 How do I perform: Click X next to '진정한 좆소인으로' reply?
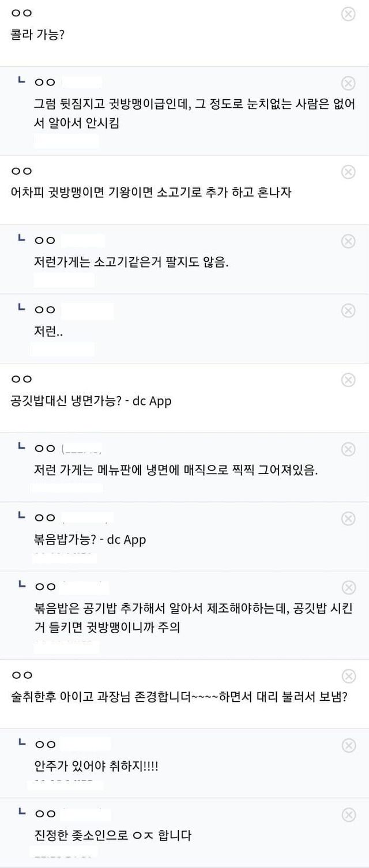348,814
